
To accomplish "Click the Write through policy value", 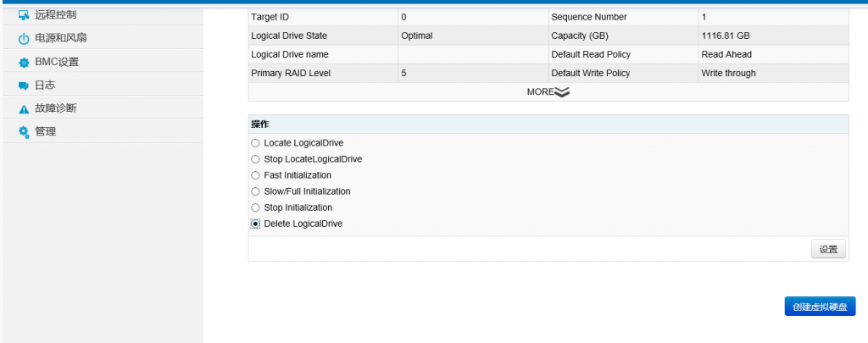I will [728, 73].
